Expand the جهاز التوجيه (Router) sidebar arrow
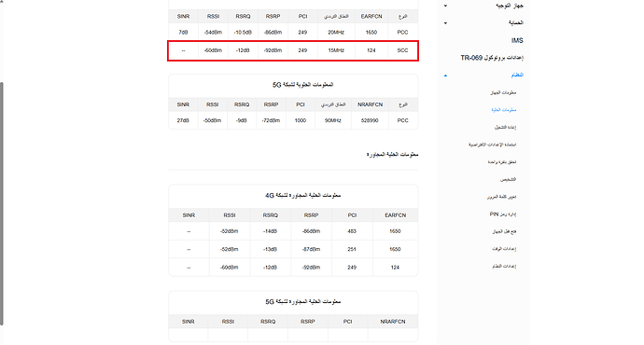The image size is (644, 345). coord(445,6)
